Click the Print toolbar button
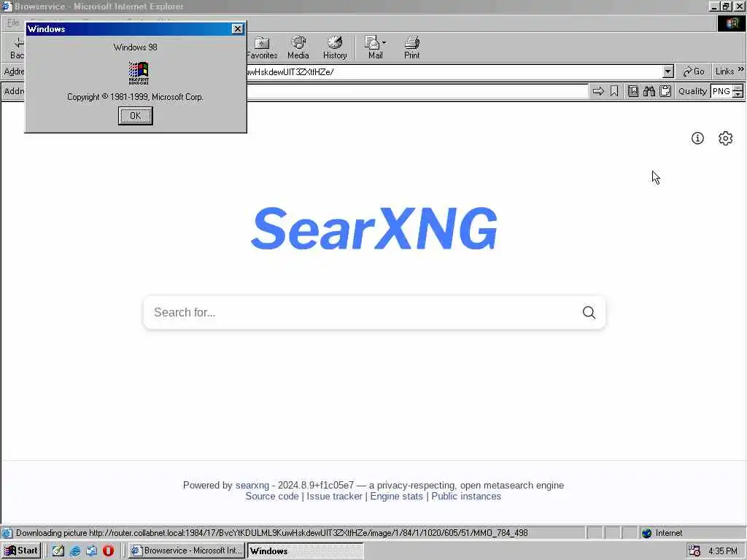Viewport: 747px width, 560px height. click(x=411, y=47)
